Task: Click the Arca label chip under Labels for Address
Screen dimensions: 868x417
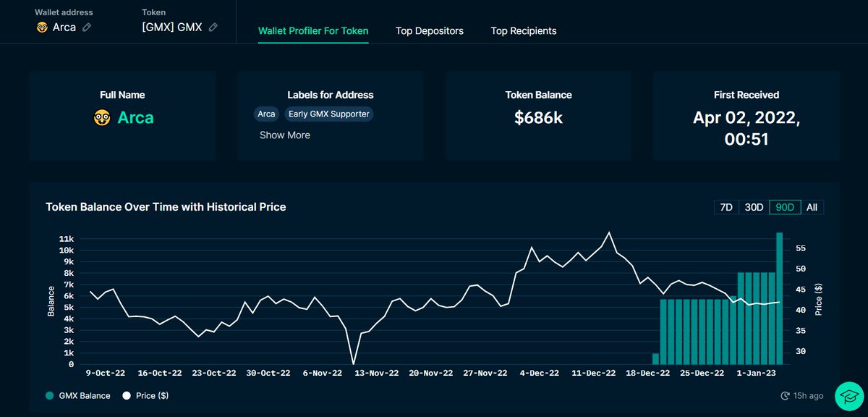Action: [266, 114]
